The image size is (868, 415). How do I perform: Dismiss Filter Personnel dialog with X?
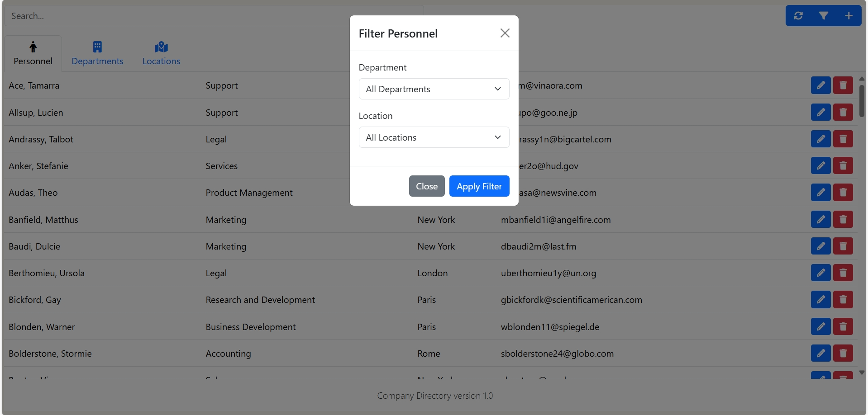tap(505, 33)
